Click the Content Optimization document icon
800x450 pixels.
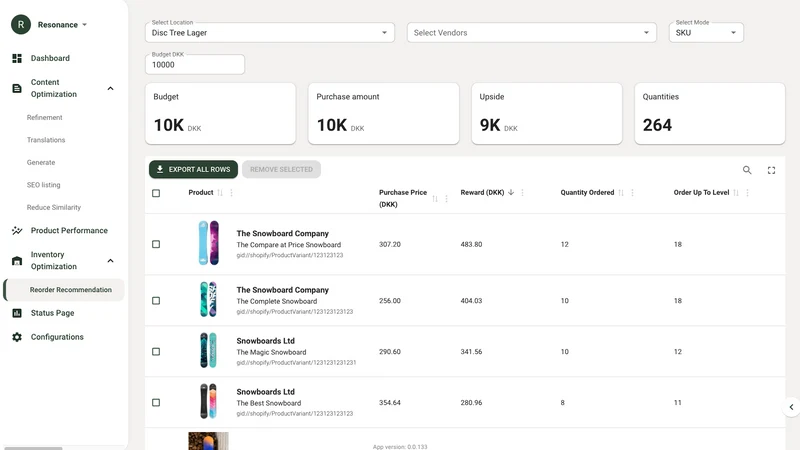(17, 88)
